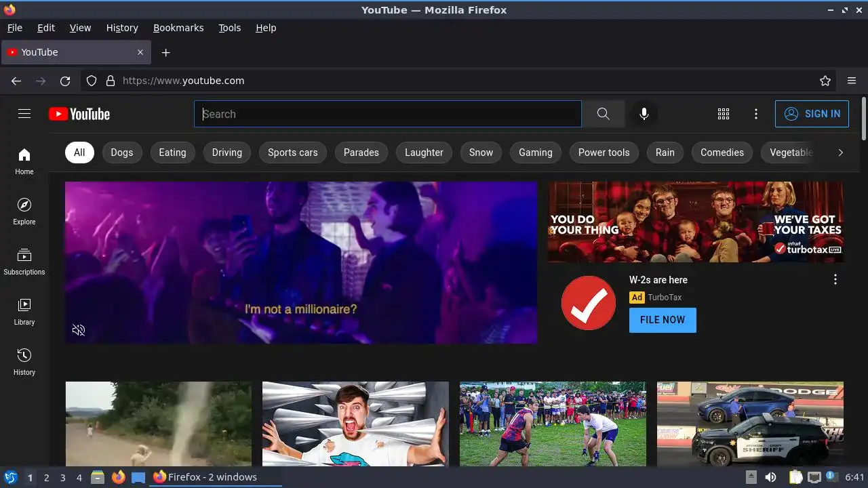The image size is (868, 488).
Task: Filter by Parades chip
Action: tap(361, 152)
